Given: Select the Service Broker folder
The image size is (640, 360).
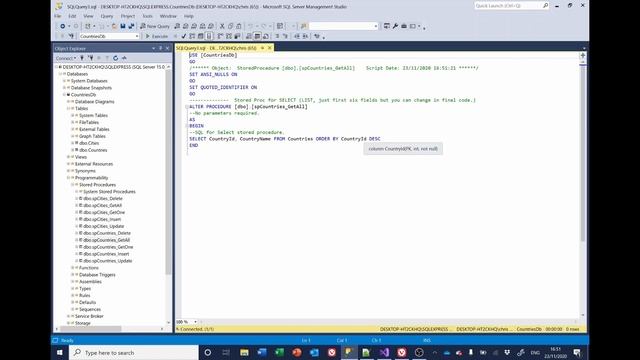Looking at the screenshot, I should [x=89, y=316].
